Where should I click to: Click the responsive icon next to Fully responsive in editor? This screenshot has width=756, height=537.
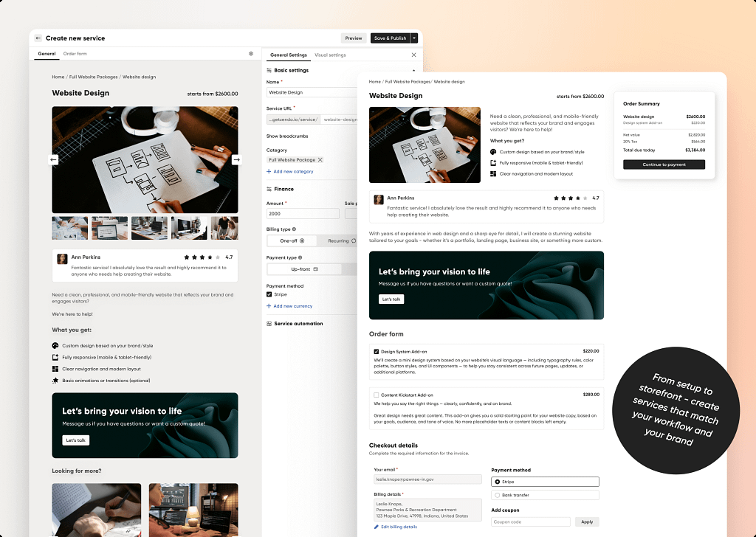55,357
